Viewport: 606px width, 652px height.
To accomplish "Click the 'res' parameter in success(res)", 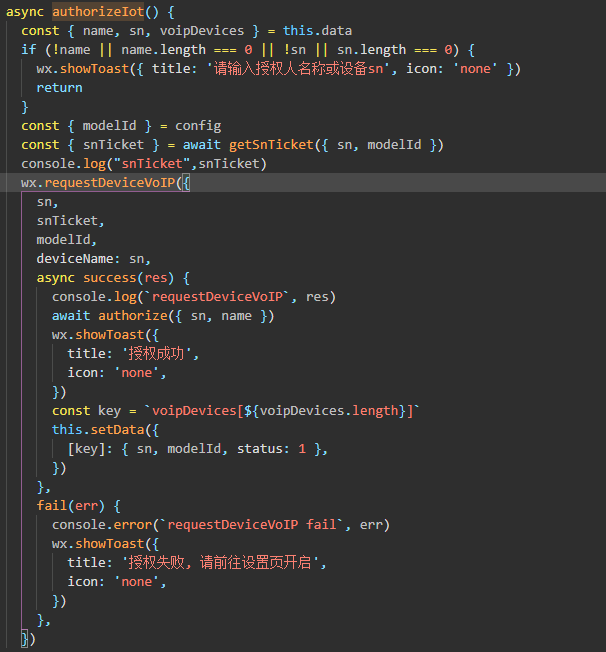I will click(156, 278).
